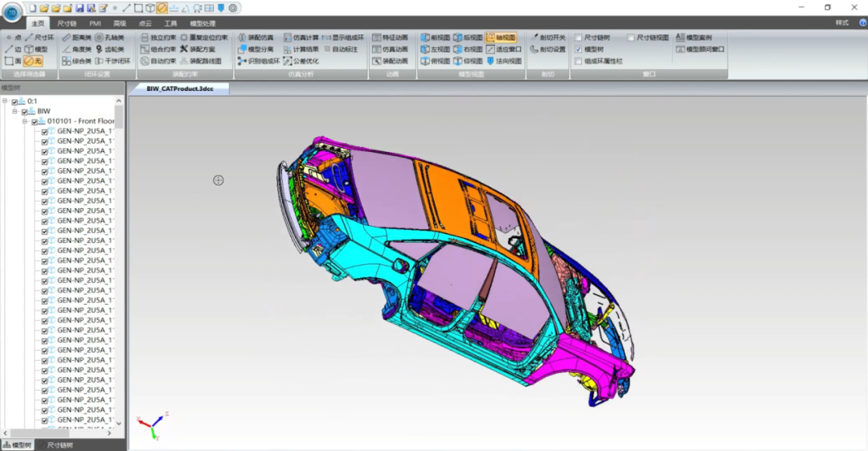Select the 尺寸环 filter
Image resolution: width=868 pixels, height=451 pixels.
(x=39, y=38)
